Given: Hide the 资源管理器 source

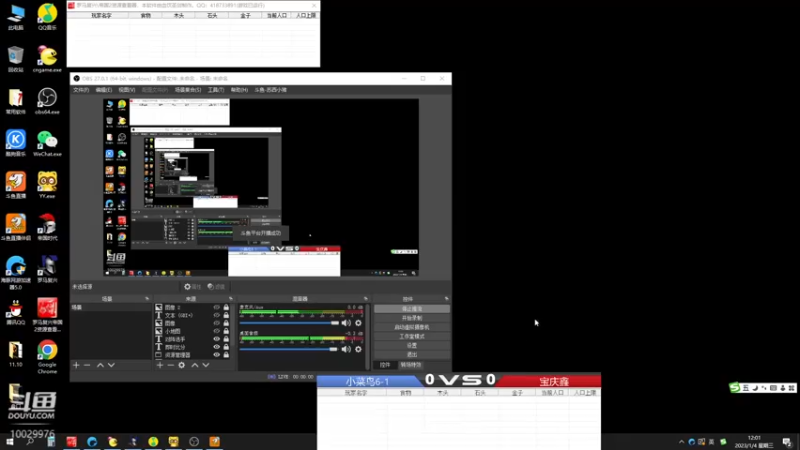Looking at the screenshot, I should point(217,355).
